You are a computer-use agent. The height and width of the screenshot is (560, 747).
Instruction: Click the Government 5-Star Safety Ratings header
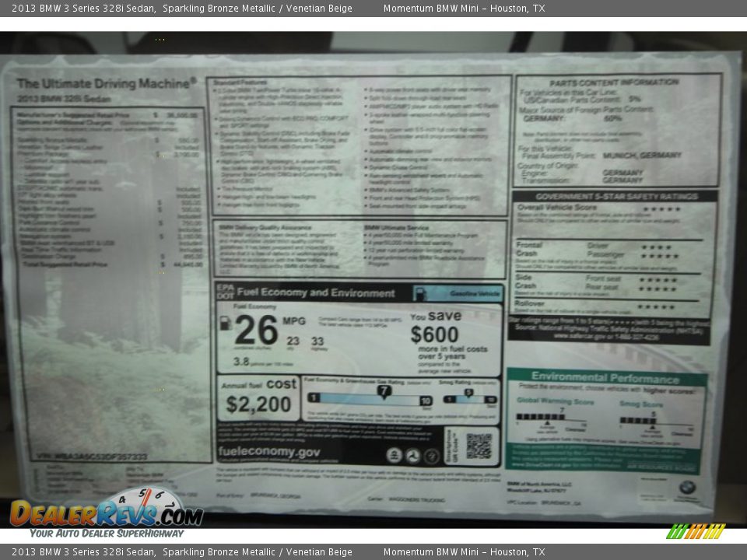[x=615, y=197]
